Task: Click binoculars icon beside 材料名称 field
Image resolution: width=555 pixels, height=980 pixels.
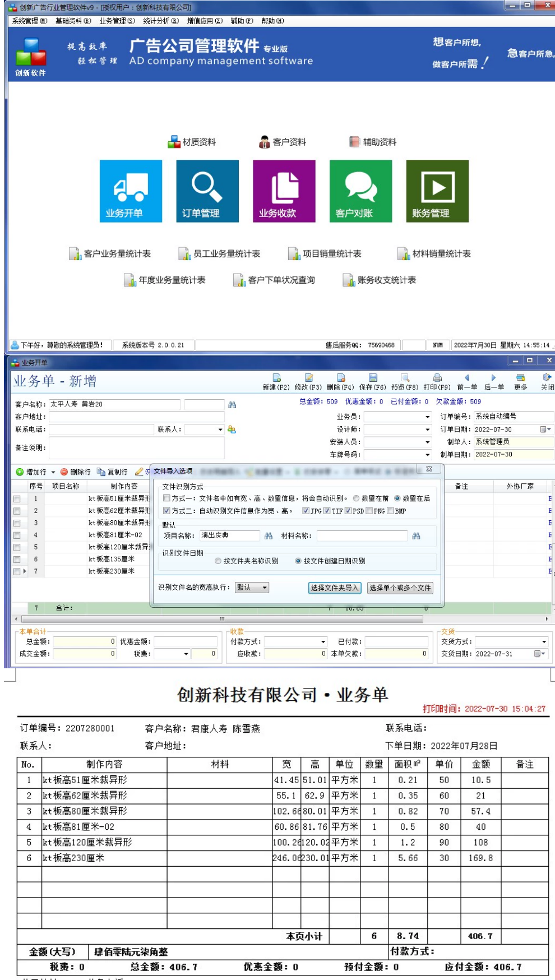Action: [x=416, y=536]
